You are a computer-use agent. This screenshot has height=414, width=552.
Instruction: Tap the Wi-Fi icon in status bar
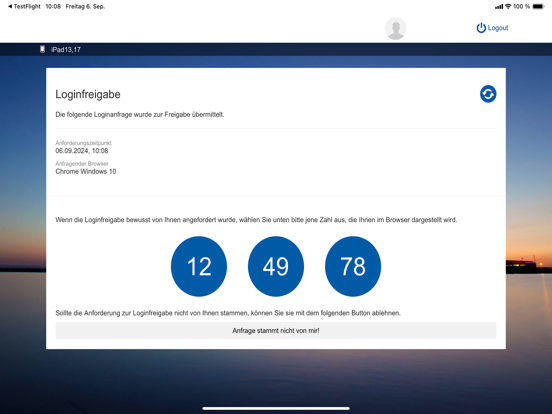point(508,6)
